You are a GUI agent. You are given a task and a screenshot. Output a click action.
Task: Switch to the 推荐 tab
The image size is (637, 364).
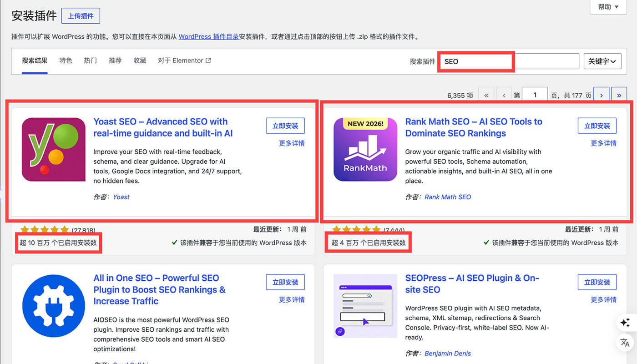coord(115,61)
